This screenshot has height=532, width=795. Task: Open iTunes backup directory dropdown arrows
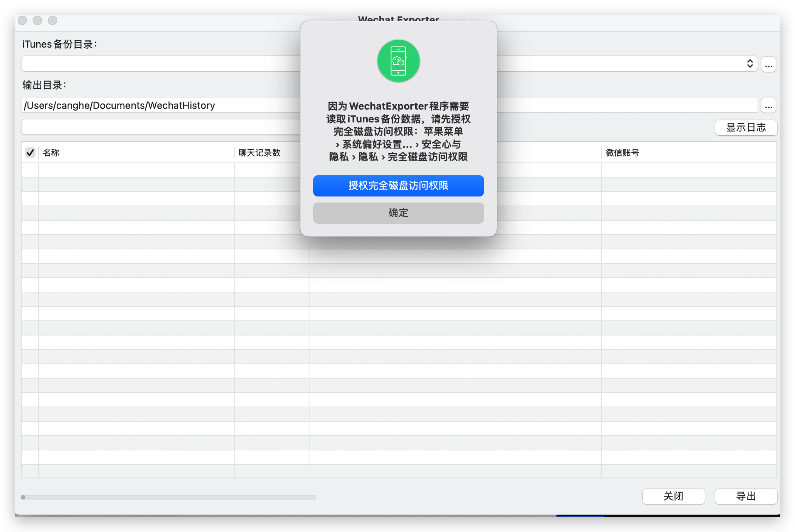coord(750,64)
